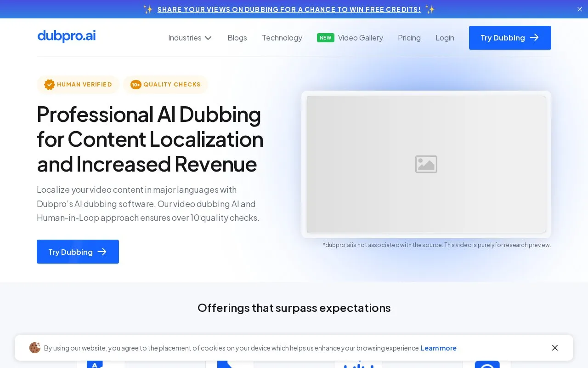The image size is (588, 368).
Task: Open the Blogs menu item
Action: 237,38
